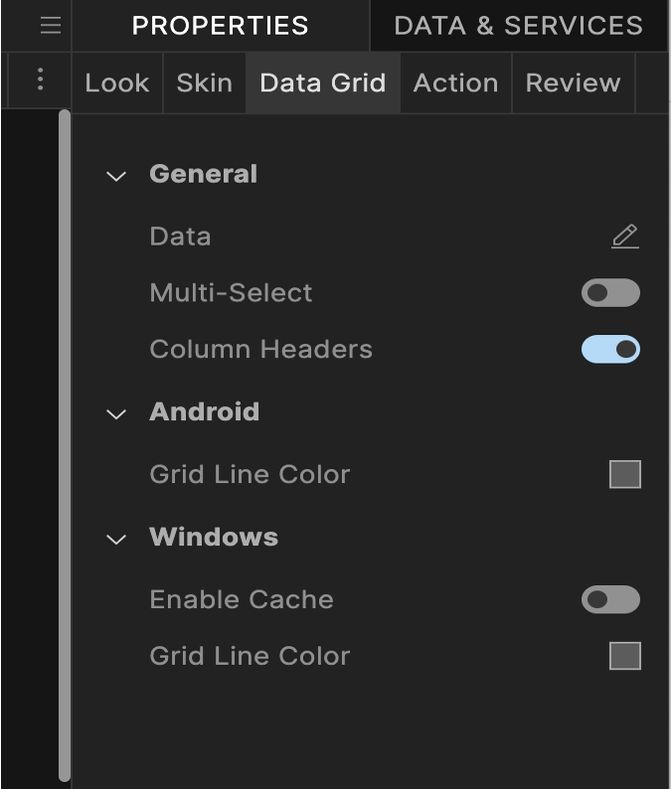Pick the Android Grid Line Color swatch
The image size is (672, 789).
point(625,475)
